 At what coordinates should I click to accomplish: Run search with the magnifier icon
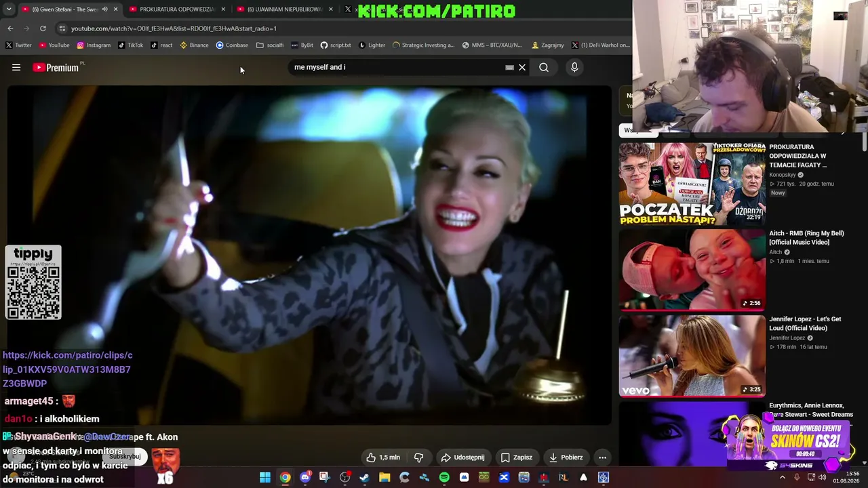(544, 67)
